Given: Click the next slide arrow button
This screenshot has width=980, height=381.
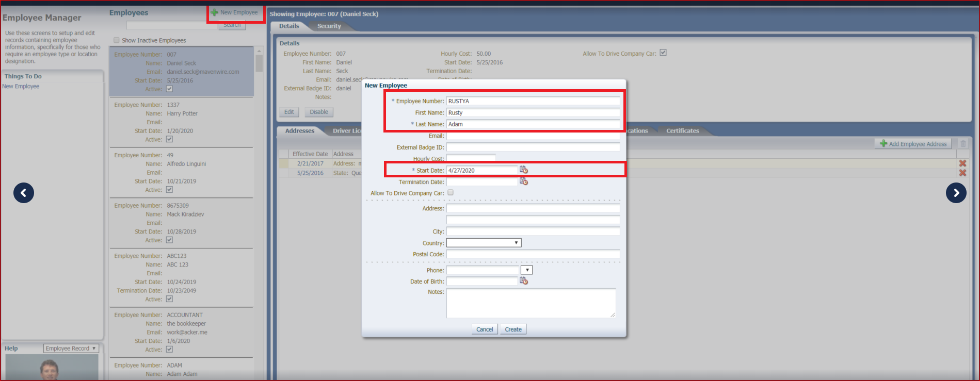Looking at the screenshot, I should click(956, 193).
